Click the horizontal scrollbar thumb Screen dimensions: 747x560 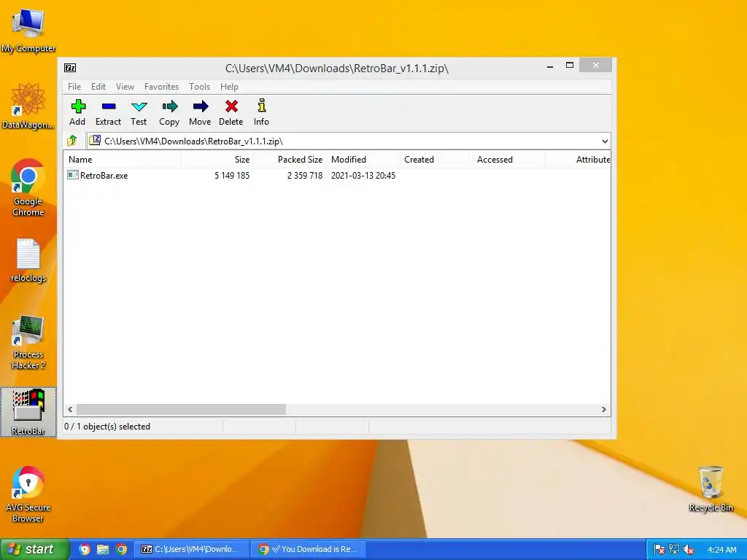point(181,410)
